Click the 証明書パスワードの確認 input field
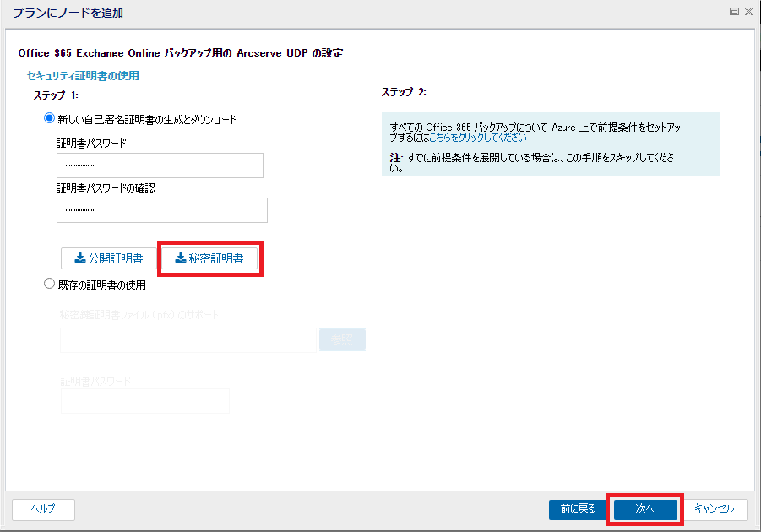The width and height of the screenshot is (761, 532). 161,210
